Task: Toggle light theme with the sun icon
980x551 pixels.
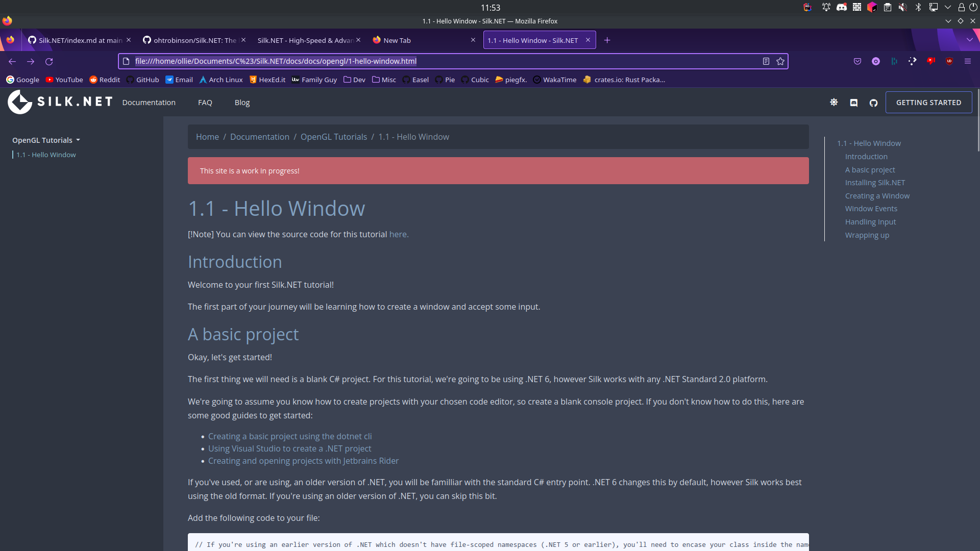Action: click(x=834, y=102)
